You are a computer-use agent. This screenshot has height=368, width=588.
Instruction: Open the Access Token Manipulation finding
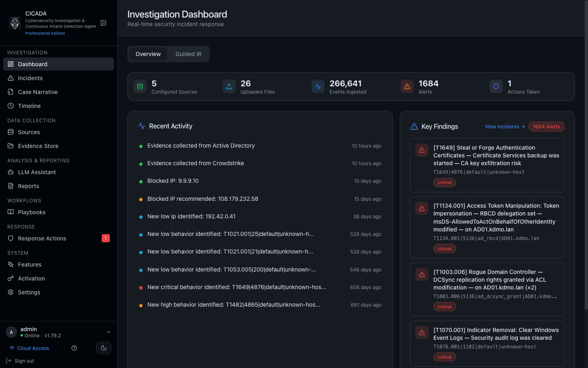point(487,227)
